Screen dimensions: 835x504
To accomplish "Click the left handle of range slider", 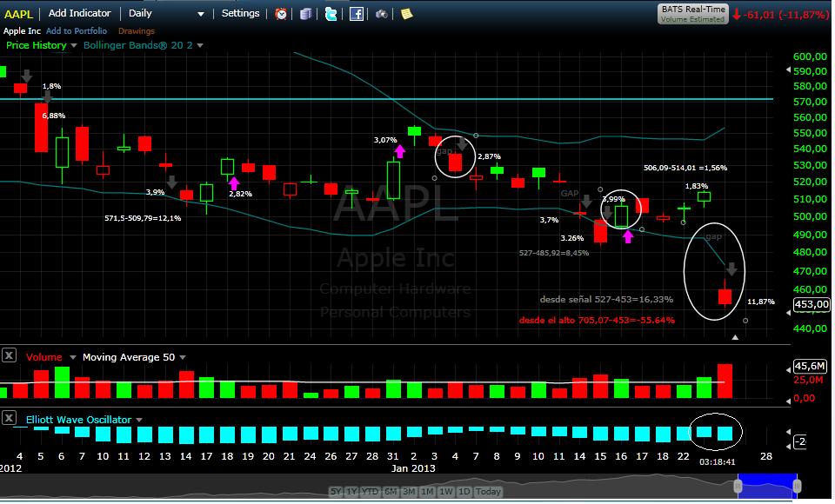I will (x=738, y=487).
